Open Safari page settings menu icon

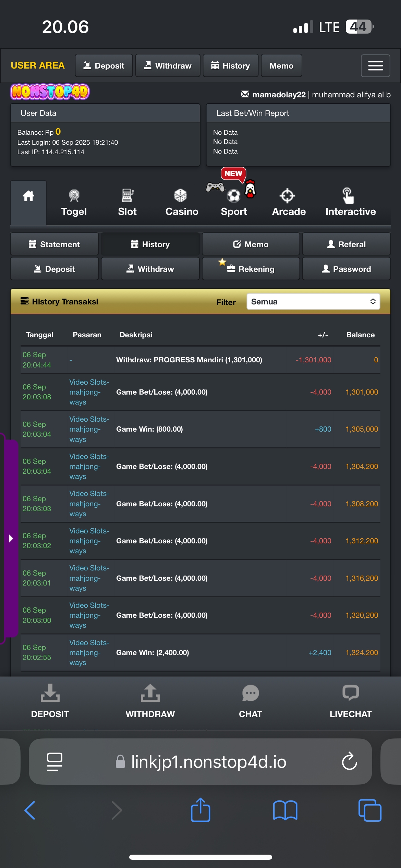(54, 762)
